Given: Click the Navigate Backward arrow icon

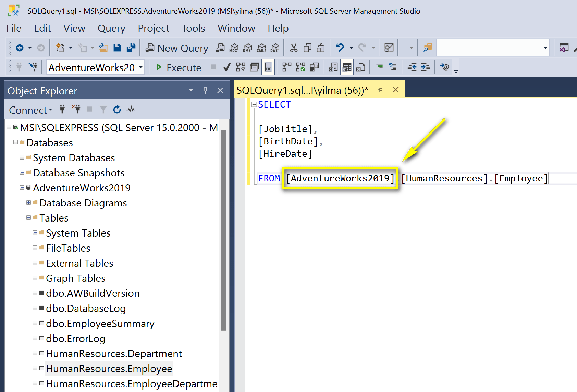Looking at the screenshot, I should click(20, 48).
